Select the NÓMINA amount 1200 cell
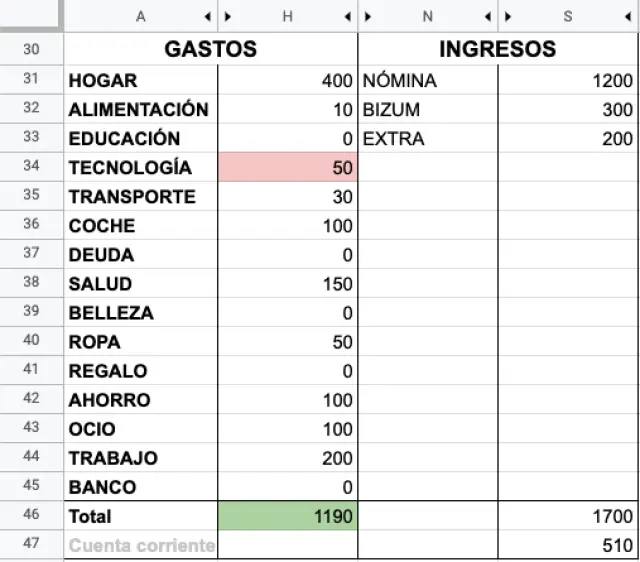640x562 pixels. click(x=568, y=80)
